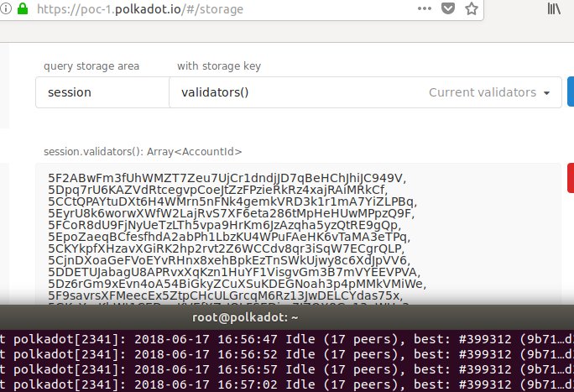
Task: Select validator address starting with 5CCtQPAYtuDXt6
Action: 232,201
